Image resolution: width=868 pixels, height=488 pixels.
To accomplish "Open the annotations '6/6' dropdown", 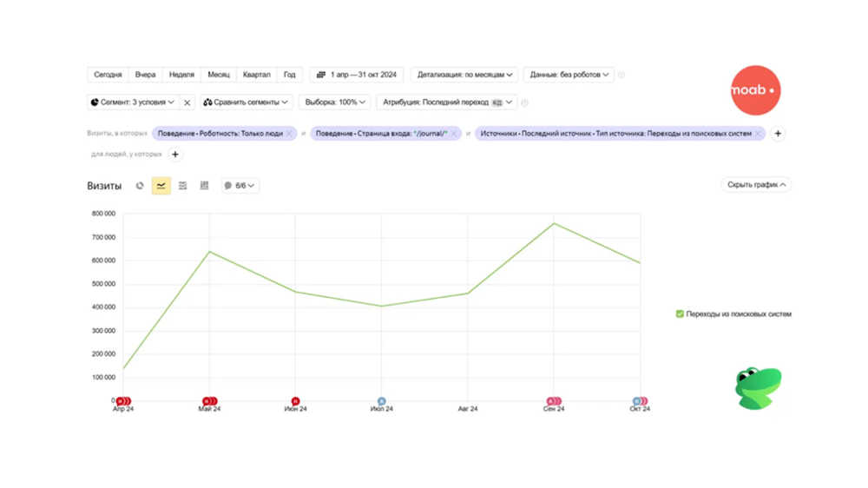I will pyautogui.click(x=240, y=186).
